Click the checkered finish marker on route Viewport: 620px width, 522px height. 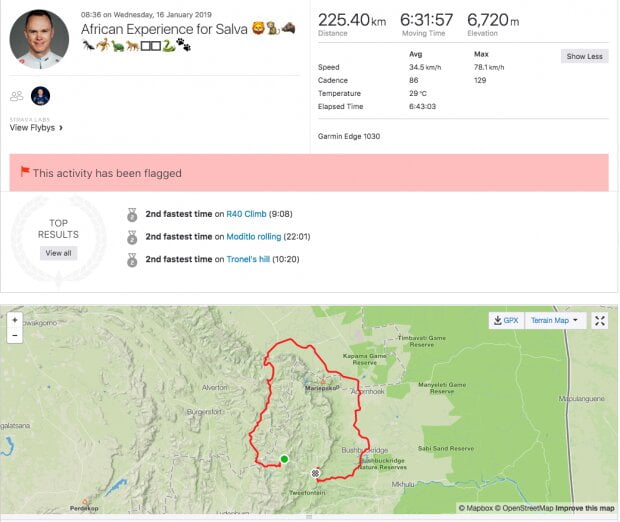tap(315, 473)
